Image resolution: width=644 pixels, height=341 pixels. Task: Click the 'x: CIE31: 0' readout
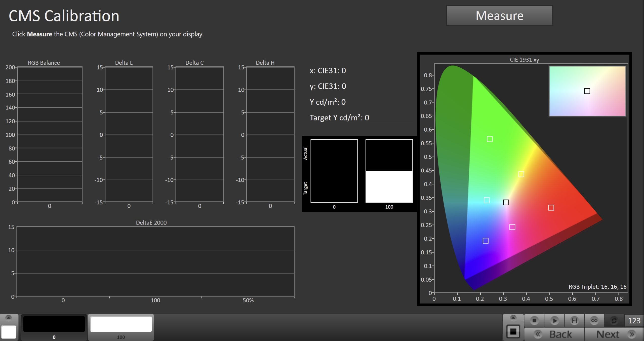[x=328, y=70]
